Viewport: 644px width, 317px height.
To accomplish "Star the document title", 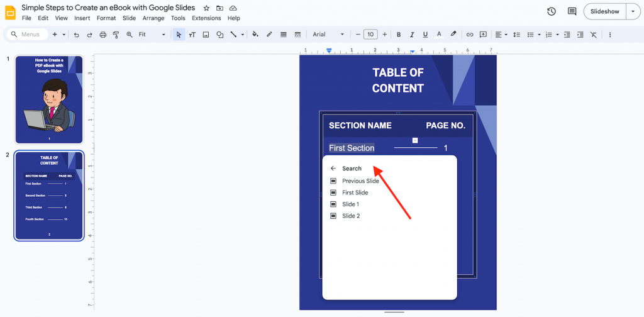I will tap(206, 8).
